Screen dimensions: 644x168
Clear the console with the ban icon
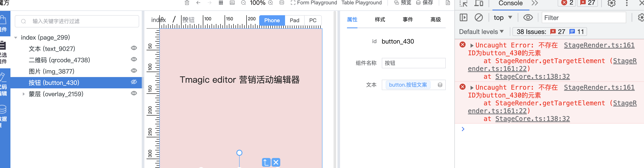pos(479,18)
